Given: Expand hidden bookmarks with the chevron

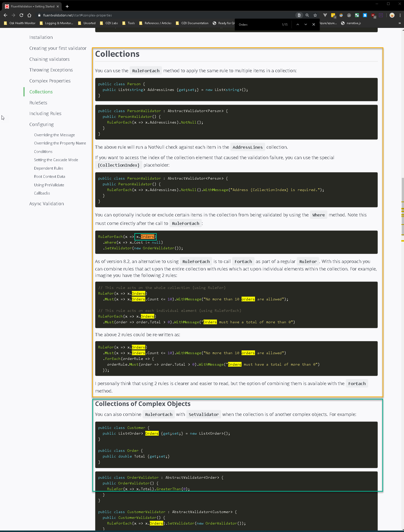Looking at the screenshot, I should [400, 23].
